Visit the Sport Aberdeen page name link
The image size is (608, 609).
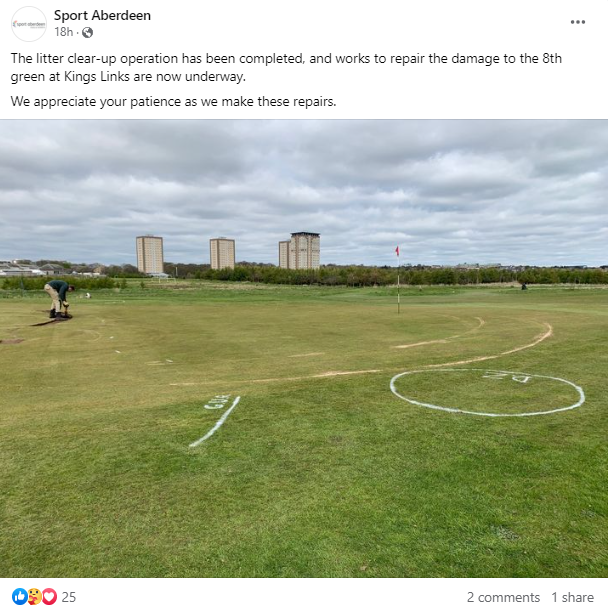click(x=102, y=16)
